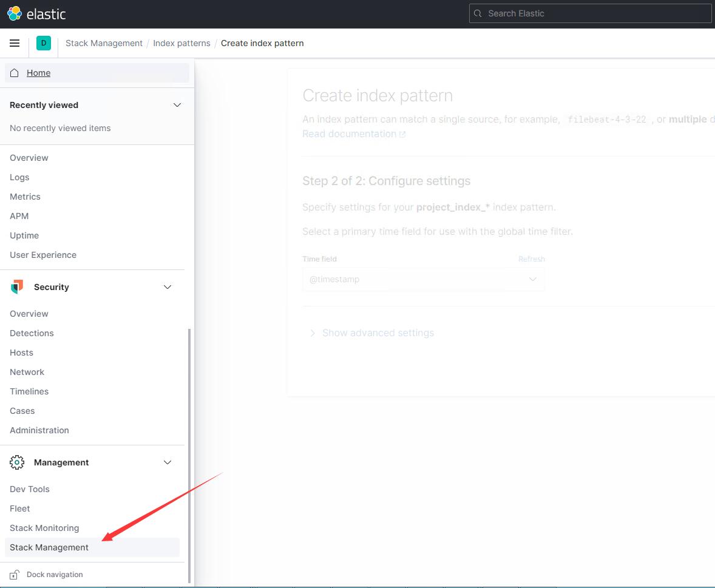
Task: Open Stack Management in sidebar
Action: [x=49, y=547]
